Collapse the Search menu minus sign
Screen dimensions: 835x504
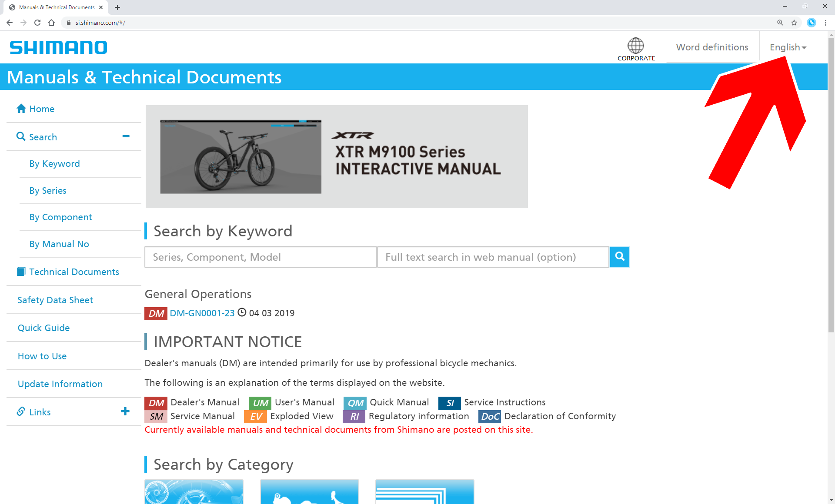click(126, 136)
